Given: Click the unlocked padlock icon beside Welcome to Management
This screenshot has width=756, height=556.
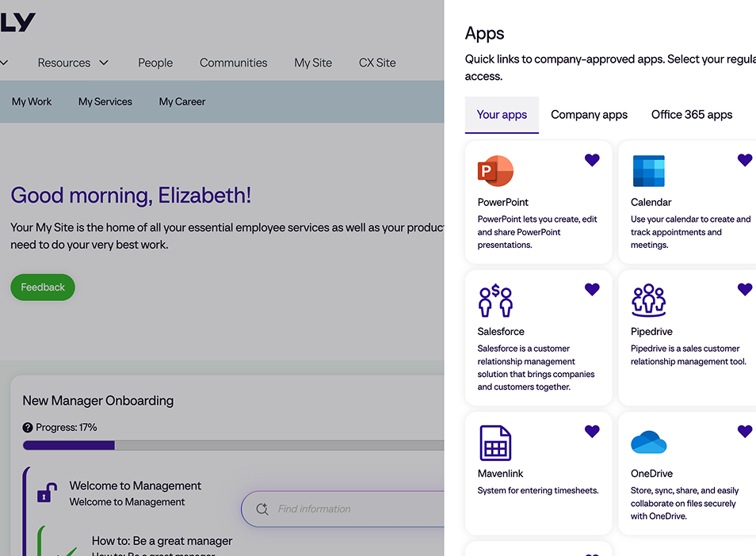Looking at the screenshot, I should (x=47, y=493).
